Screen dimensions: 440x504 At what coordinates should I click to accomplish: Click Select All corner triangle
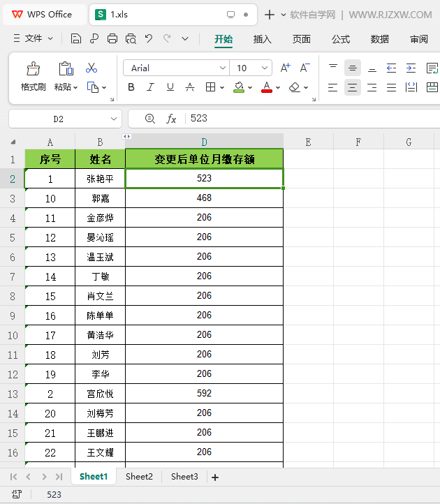click(13, 142)
